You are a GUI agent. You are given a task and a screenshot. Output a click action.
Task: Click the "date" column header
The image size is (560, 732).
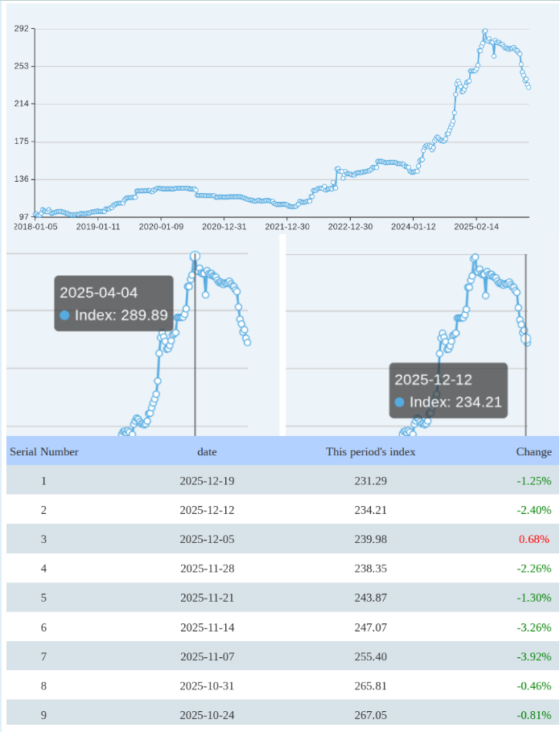tap(207, 452)
